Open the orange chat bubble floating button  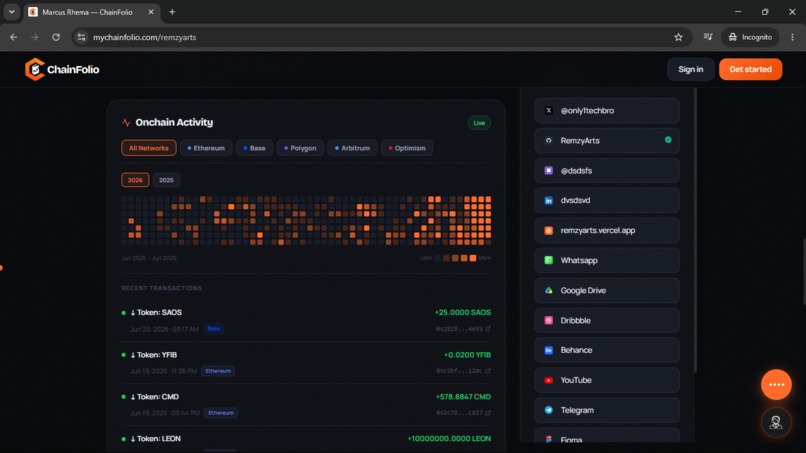(x=776, y=384)
